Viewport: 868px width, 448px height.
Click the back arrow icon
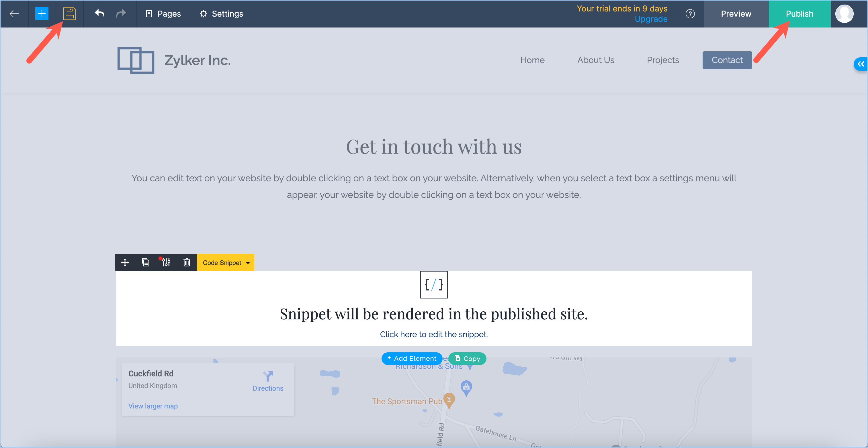point(14,14)
